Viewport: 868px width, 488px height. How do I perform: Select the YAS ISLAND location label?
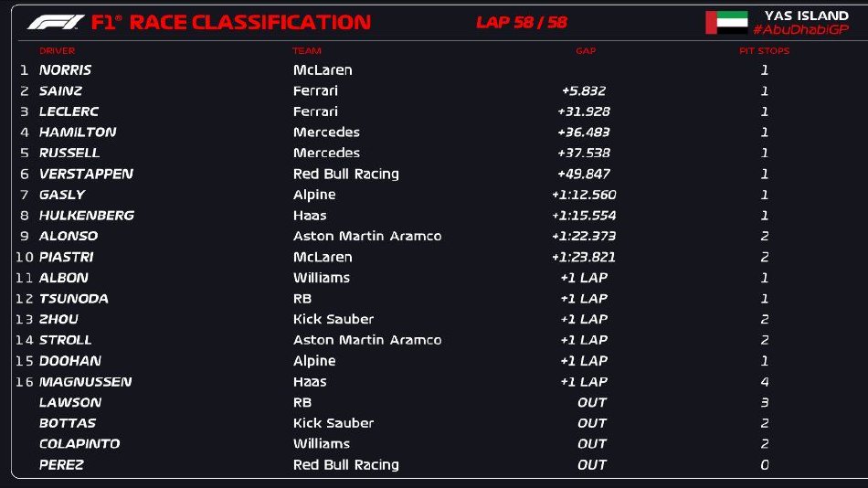807,16
